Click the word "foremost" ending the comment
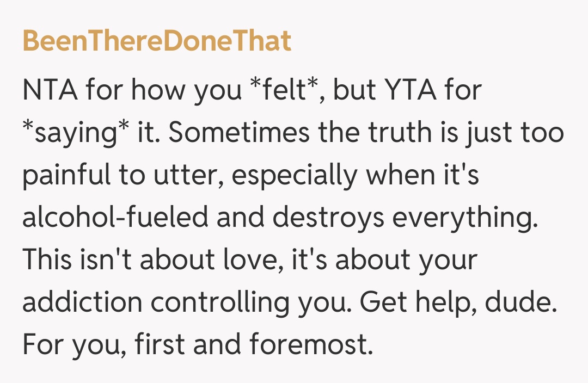 pos(310,345)
